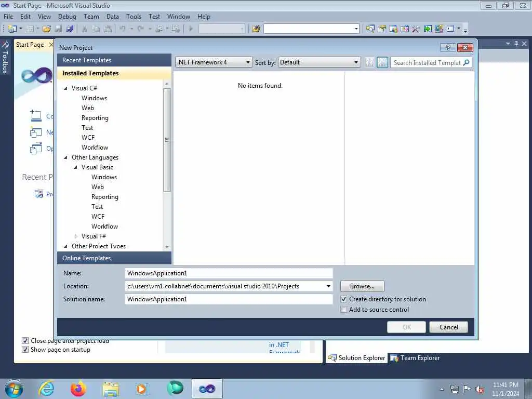
Task: Click the Cut scissors toolbar icon
Action: click(x=85, y=29)
